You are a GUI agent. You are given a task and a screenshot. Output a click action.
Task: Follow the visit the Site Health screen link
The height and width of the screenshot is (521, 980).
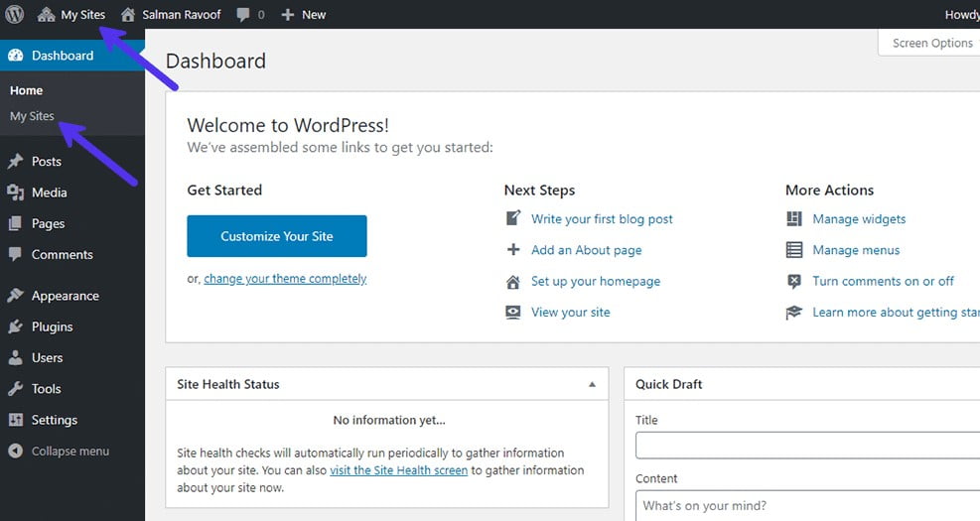[x=399, y=470]
